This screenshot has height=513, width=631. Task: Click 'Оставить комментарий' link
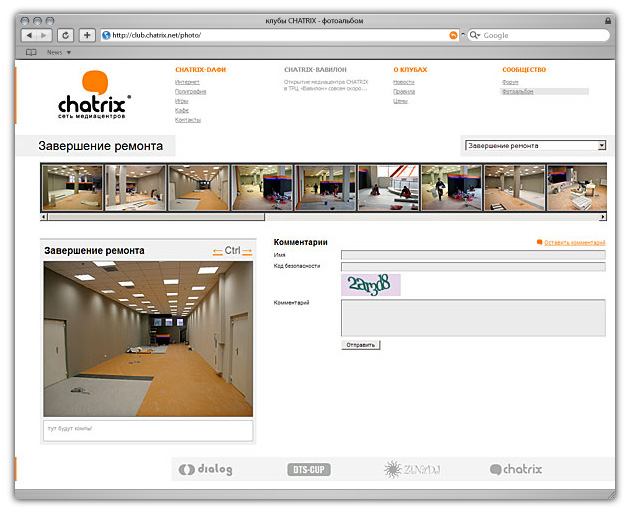tap(575, 243)
